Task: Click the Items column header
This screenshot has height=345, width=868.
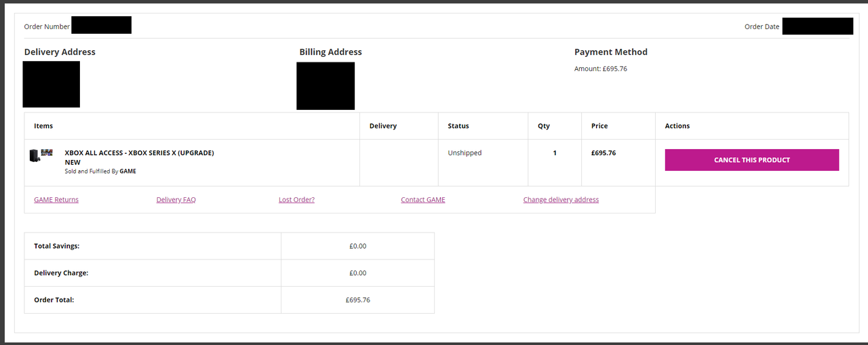Action: tap(43, 126)
